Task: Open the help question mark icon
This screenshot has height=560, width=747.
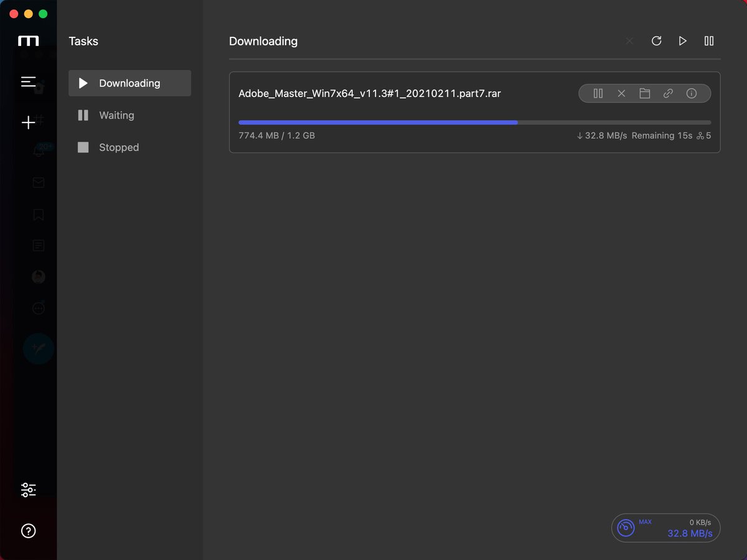Action: tap(29, 531)
